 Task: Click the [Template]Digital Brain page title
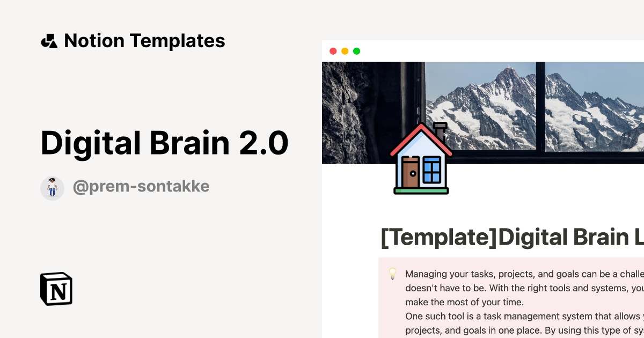[510, 237]
